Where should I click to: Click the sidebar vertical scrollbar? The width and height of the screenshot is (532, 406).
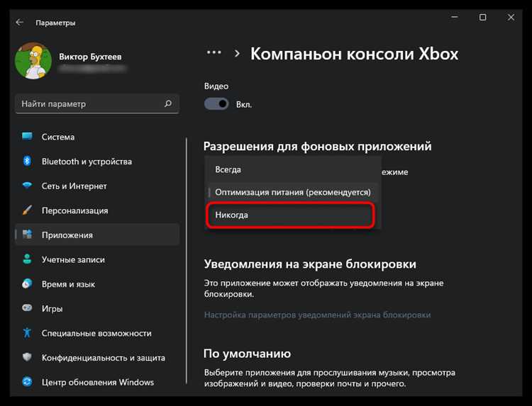tap(187, 260)
